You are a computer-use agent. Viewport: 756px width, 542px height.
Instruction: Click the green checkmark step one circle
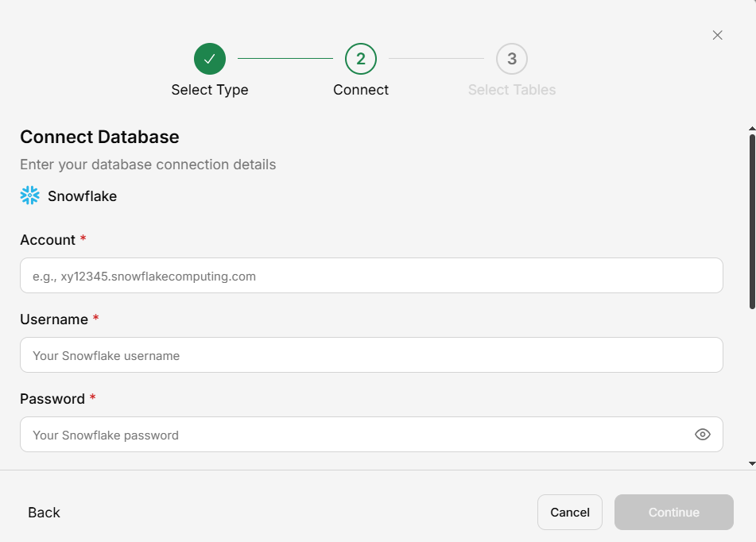[210, 59]
